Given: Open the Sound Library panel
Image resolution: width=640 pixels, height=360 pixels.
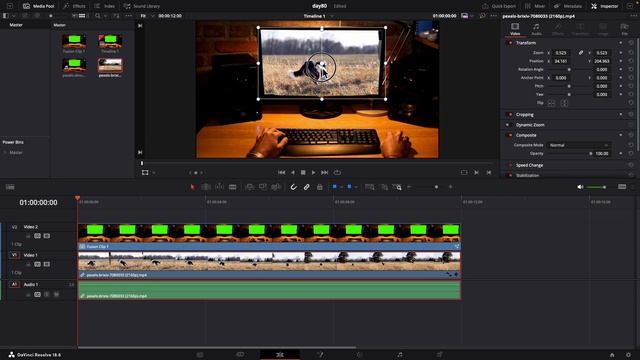Looking at the screenshot, I should [142, 6].
